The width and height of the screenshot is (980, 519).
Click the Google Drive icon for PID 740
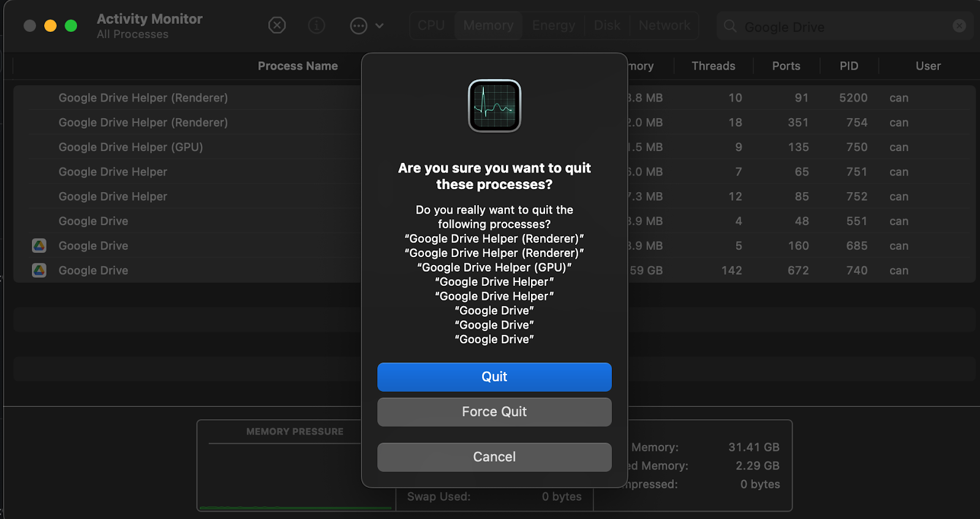click(39, 270)
